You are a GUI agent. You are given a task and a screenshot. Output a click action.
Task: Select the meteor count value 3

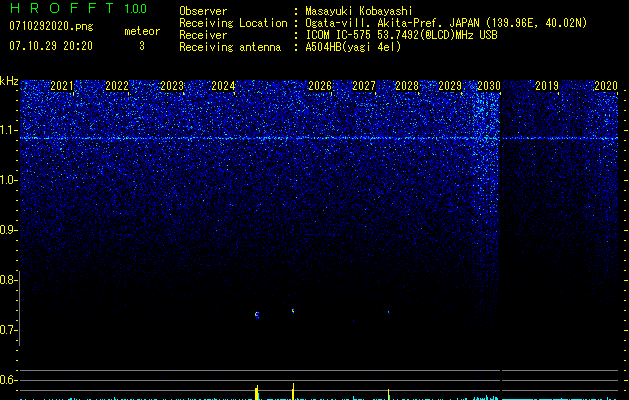(142, 46)
